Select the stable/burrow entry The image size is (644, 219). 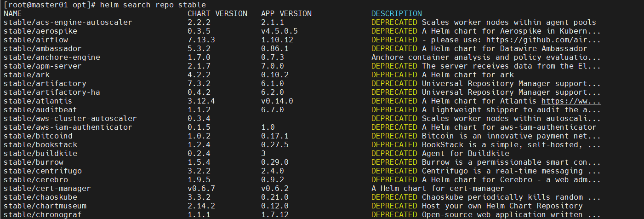point(33,162)
